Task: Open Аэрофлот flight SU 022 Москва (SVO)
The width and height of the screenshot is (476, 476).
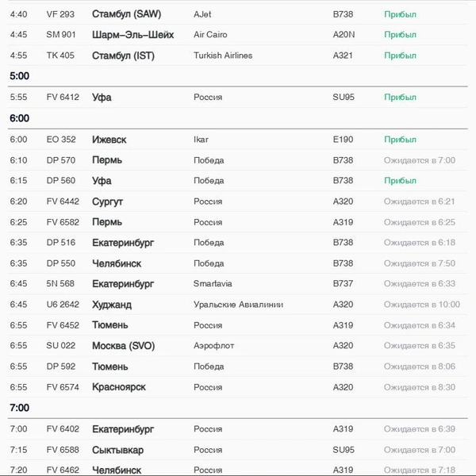Action: coord(238,346)
